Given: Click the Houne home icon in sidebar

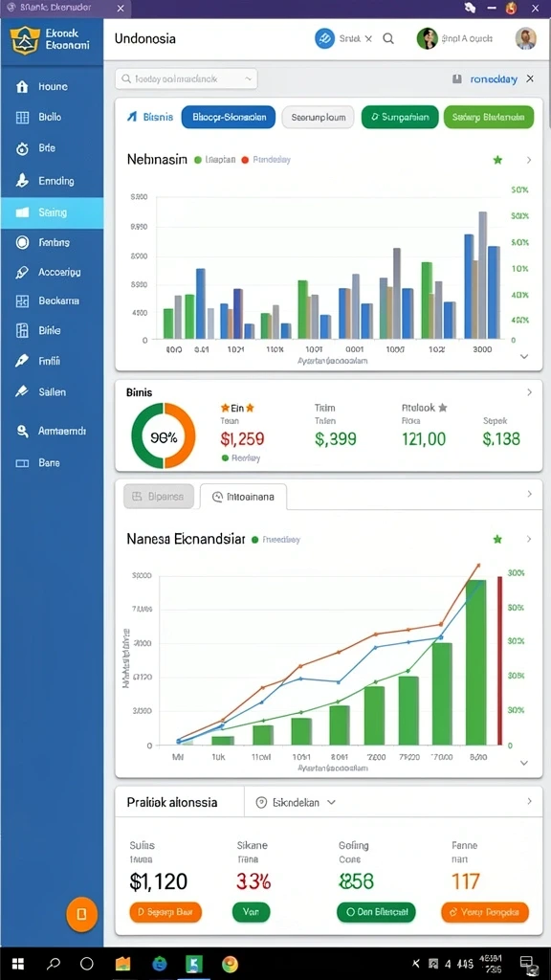Looking at the screenshot, I should click(x=22, y=87).
